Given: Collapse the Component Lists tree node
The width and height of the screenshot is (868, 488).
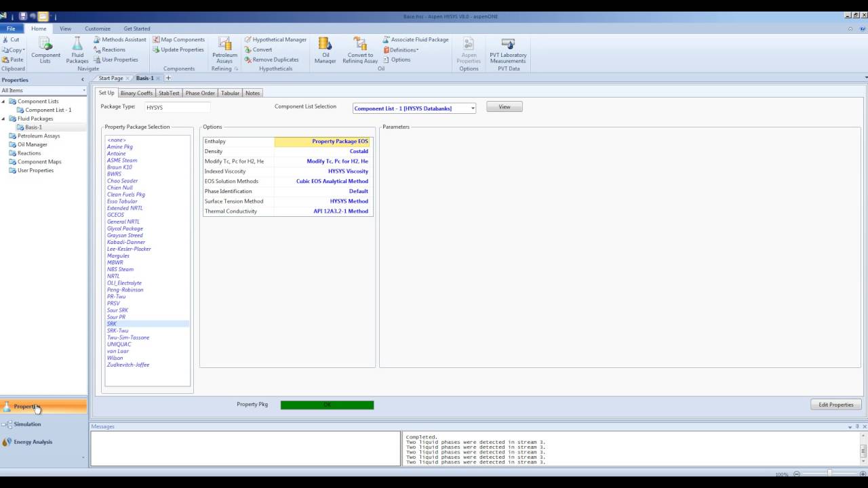Looking at the screenshot, I should click(x=3, y=102).
